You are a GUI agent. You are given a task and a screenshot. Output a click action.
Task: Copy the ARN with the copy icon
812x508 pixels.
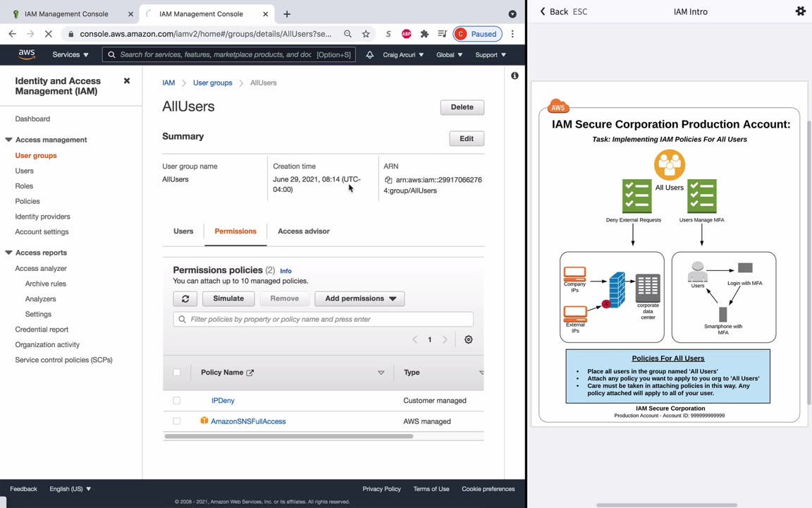388,180
